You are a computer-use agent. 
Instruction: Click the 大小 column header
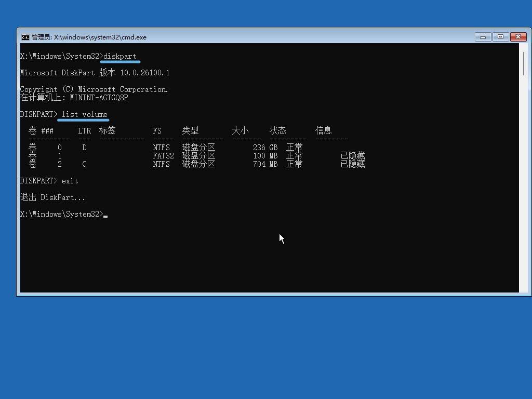(x=240, y=130)
